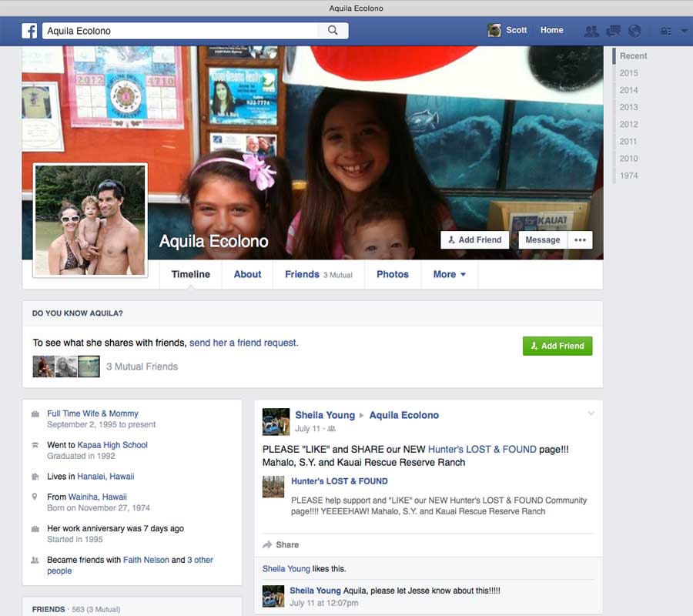
Task: Click comment timestamp July 11 at 12:07pm
Action: [x=324, y=603]
